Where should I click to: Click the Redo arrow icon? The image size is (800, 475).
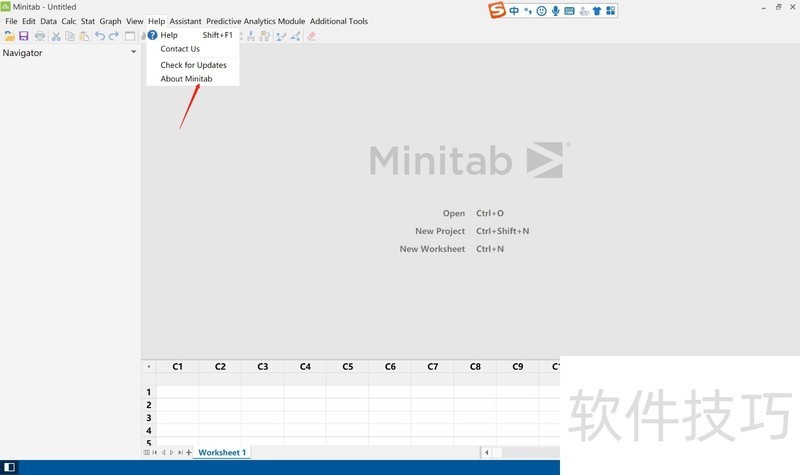(114, 36)
